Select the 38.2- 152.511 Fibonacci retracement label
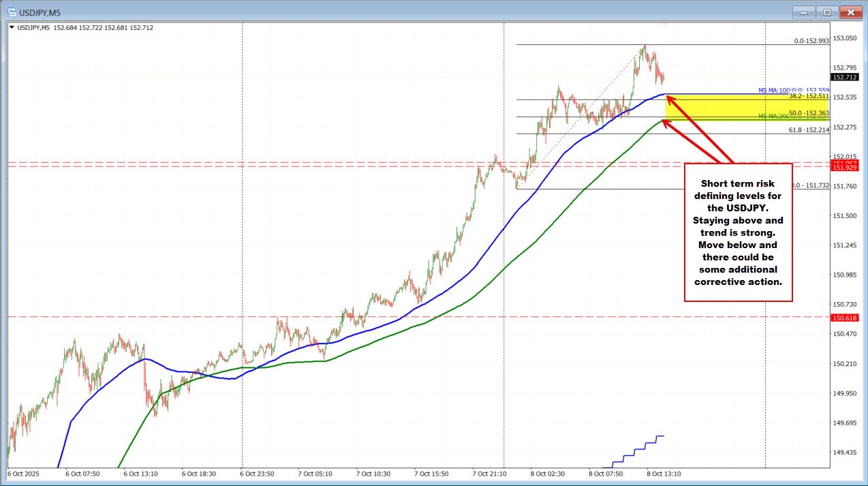The height and width of the screenshot is (486, 868). [808, 97]
